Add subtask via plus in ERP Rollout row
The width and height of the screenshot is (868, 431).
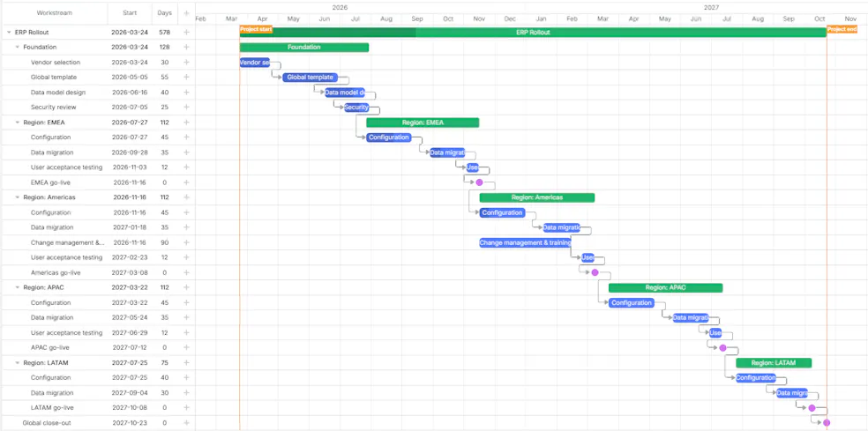click(186, 32)
